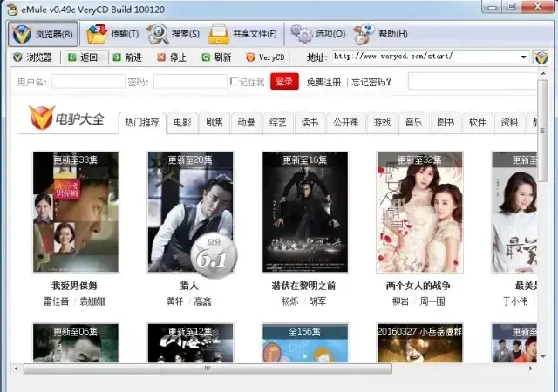The width and height of the screenshot is (558, 392).
Task: Open the 全156集 thumbnail
Action: tap(305, 343)
